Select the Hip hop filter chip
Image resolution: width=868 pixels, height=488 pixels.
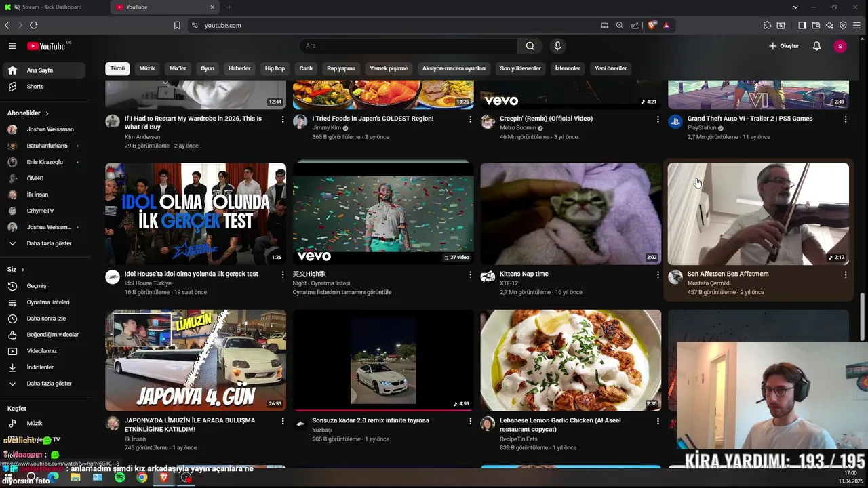tap(275, 68)
